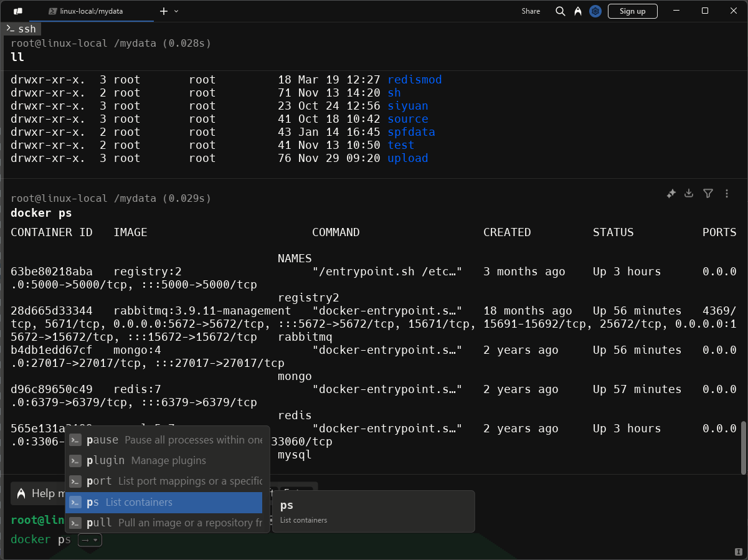Expand the new tab options chevron
Viewport: 748px width, 560px height.
point(176,11)
